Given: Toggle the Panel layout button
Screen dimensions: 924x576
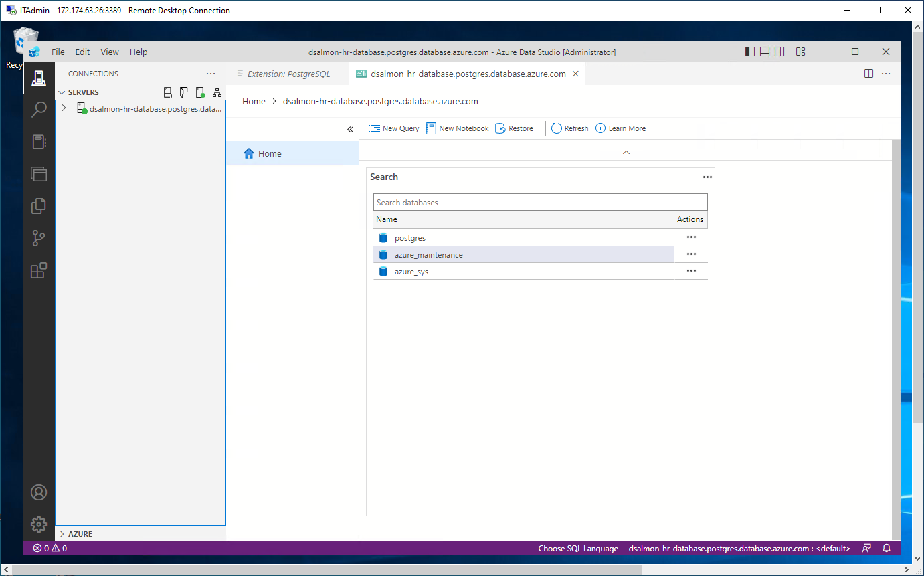Looking at the screenshot, I should [765, 52].
